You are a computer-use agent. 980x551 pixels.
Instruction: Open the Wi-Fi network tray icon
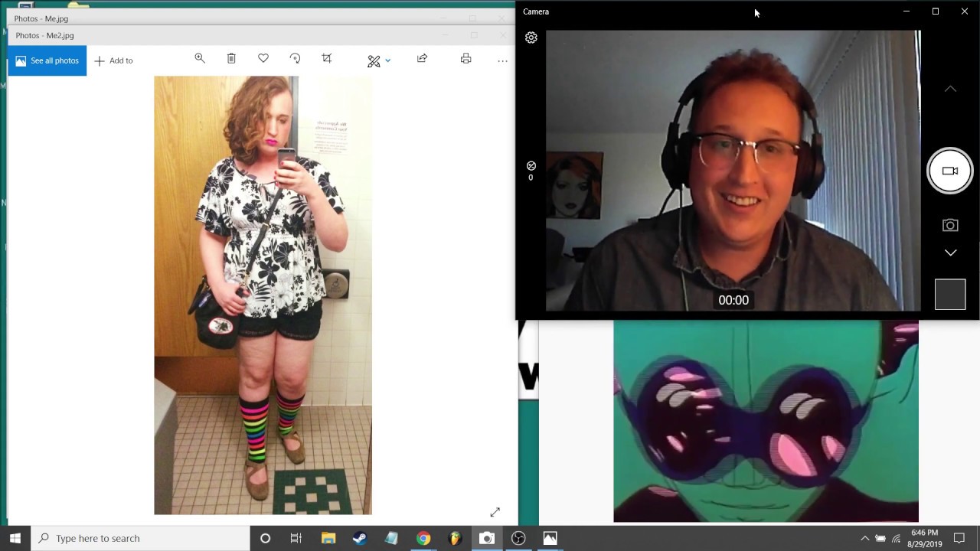tap(896, 538)
